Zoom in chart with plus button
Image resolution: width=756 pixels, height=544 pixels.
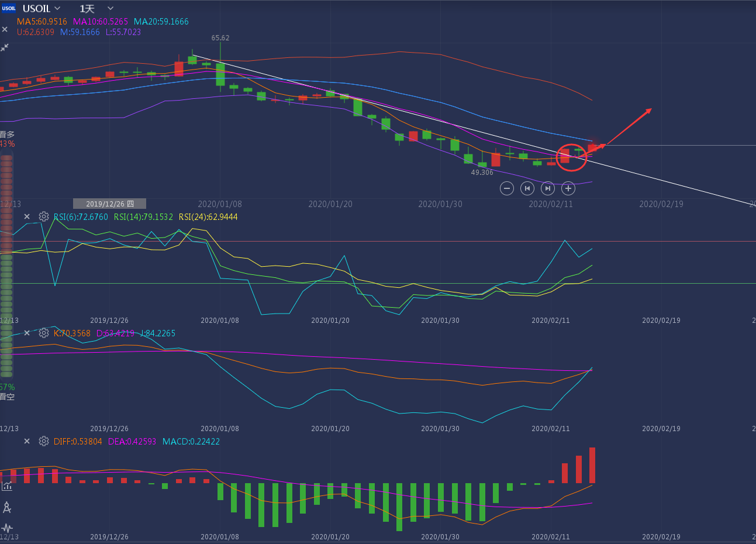[568, 188]
